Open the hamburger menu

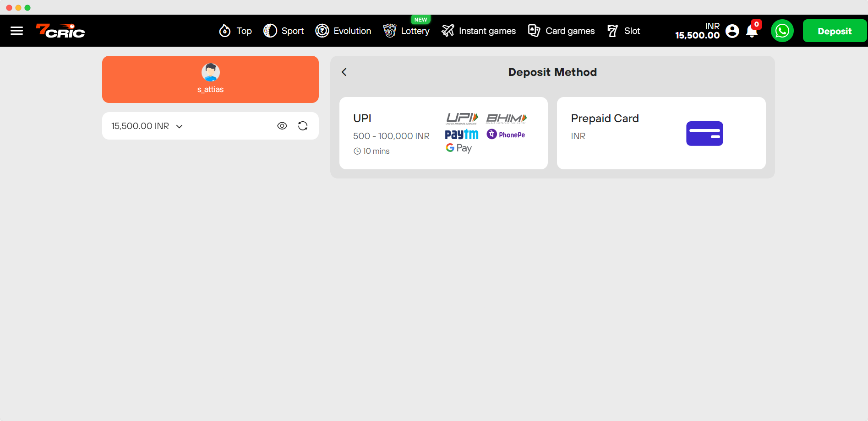tap(17, 31)
